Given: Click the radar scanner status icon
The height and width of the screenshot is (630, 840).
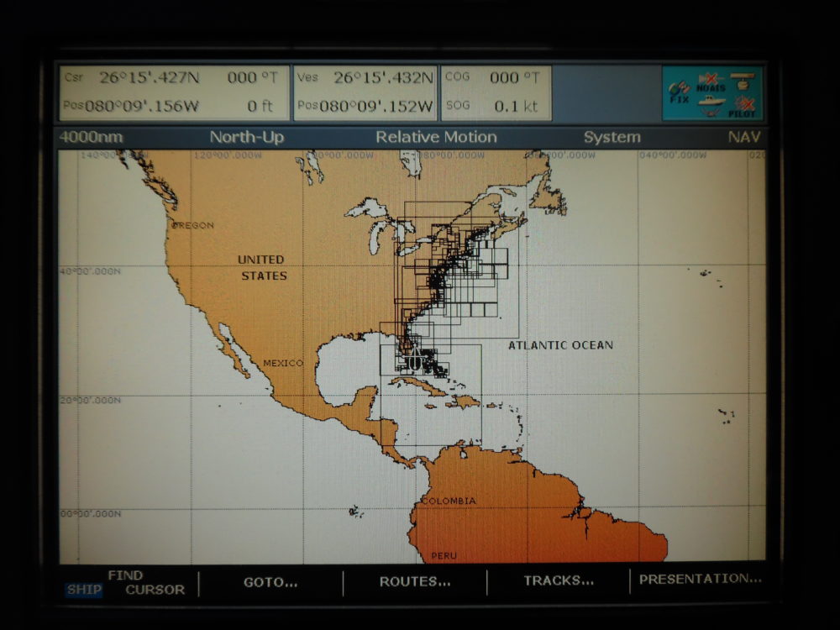Looking at the screenshot, I should click(742, 79).
